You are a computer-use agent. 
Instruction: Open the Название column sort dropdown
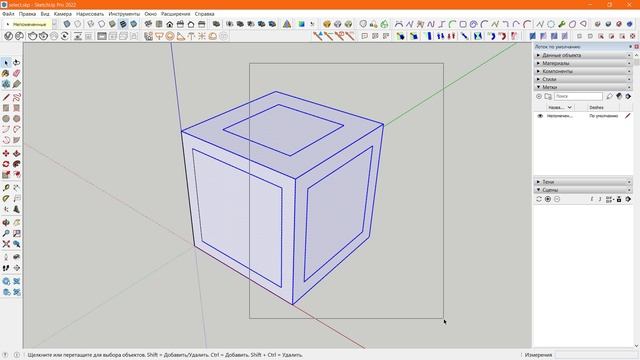[569, 107]
